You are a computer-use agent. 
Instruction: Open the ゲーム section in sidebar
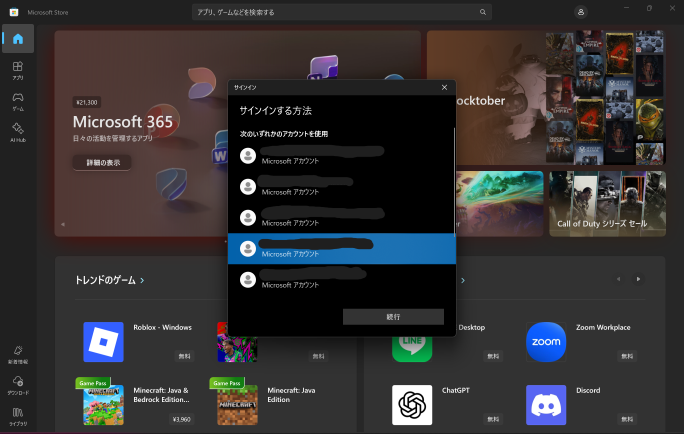[x=17, y=101]
